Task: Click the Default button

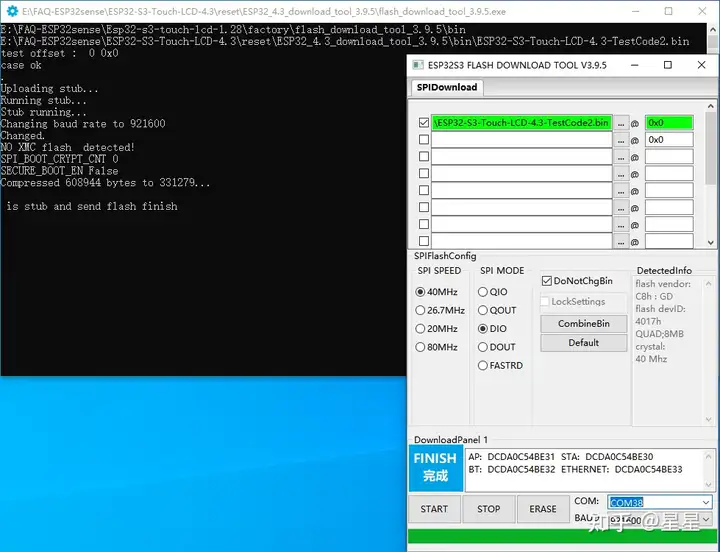Action: (584, 343)
